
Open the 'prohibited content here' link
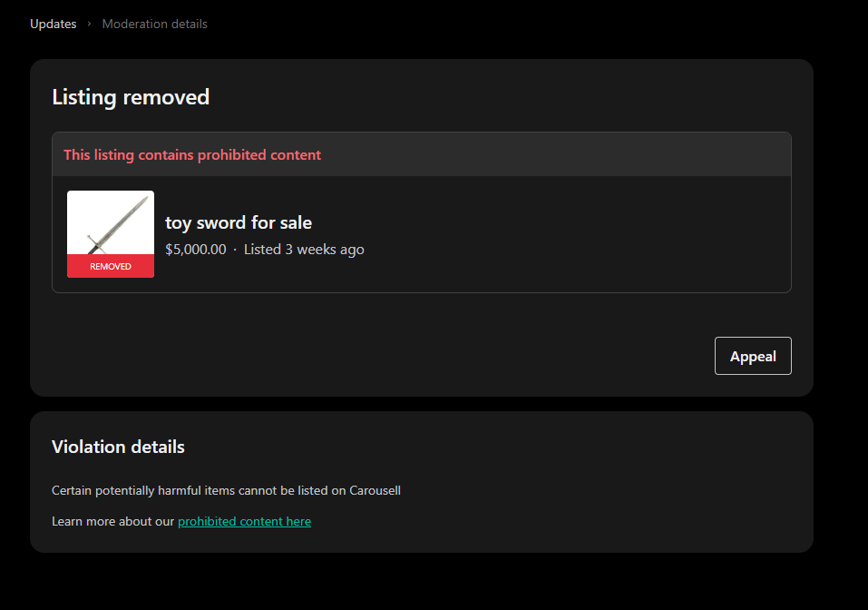[244, 521]
